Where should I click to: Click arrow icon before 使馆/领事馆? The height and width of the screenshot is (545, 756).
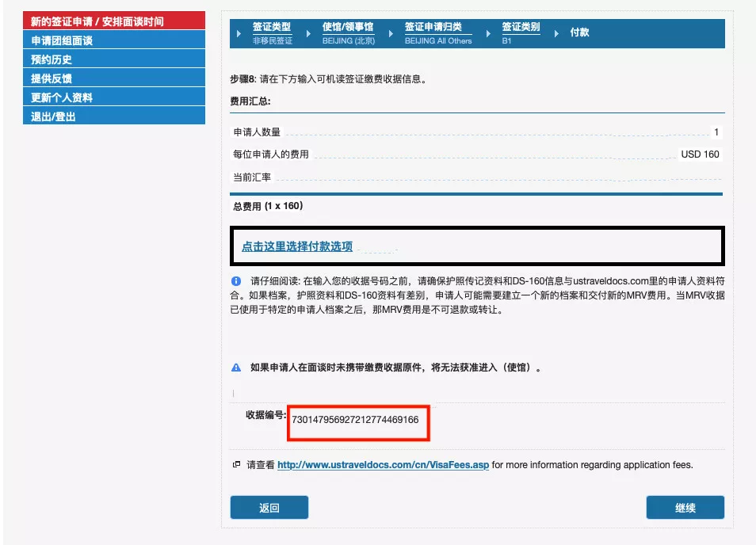(x=308, y=34)
